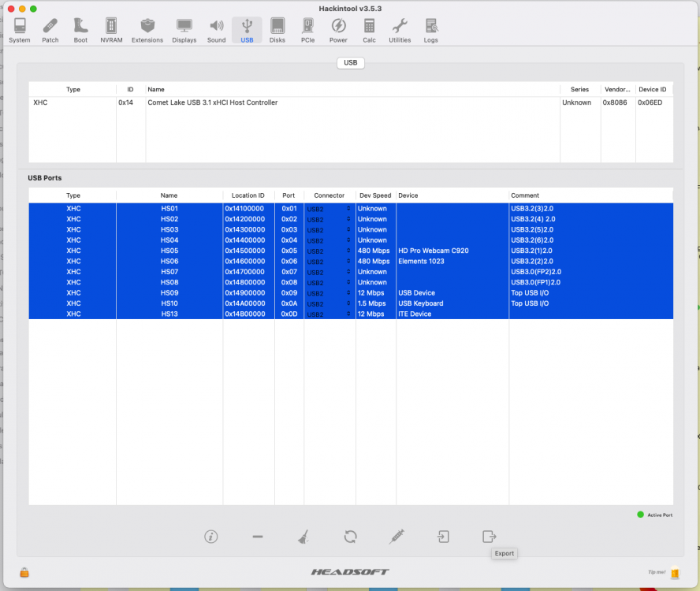Sort ports by Dev Speed column header

[375, 195]
